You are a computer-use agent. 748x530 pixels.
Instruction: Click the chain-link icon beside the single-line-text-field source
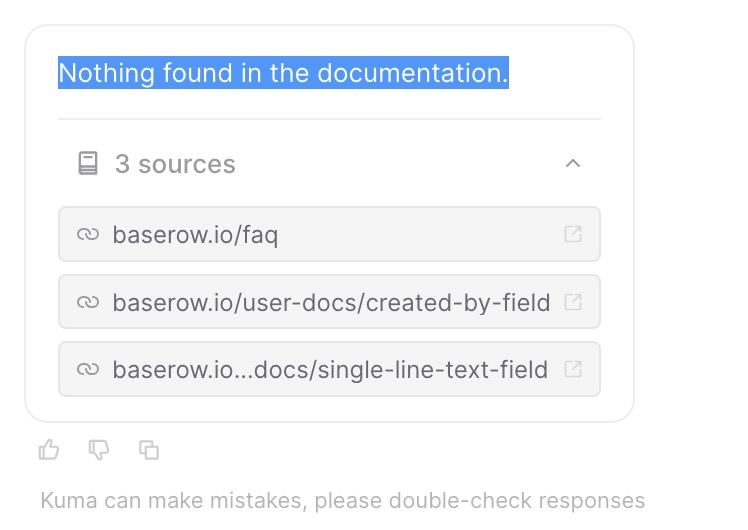(88, 370)
